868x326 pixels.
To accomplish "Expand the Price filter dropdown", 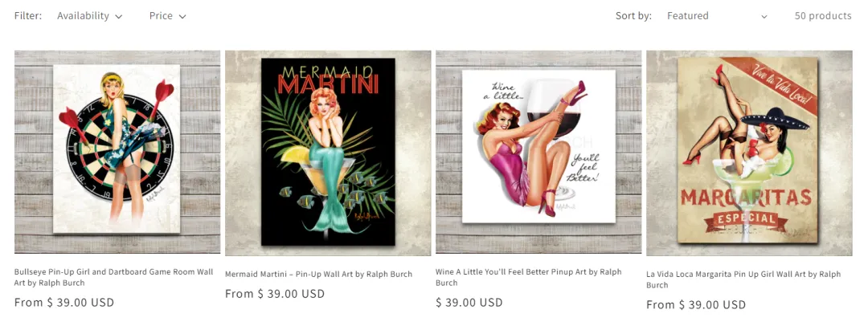I will tap(167, 16).
